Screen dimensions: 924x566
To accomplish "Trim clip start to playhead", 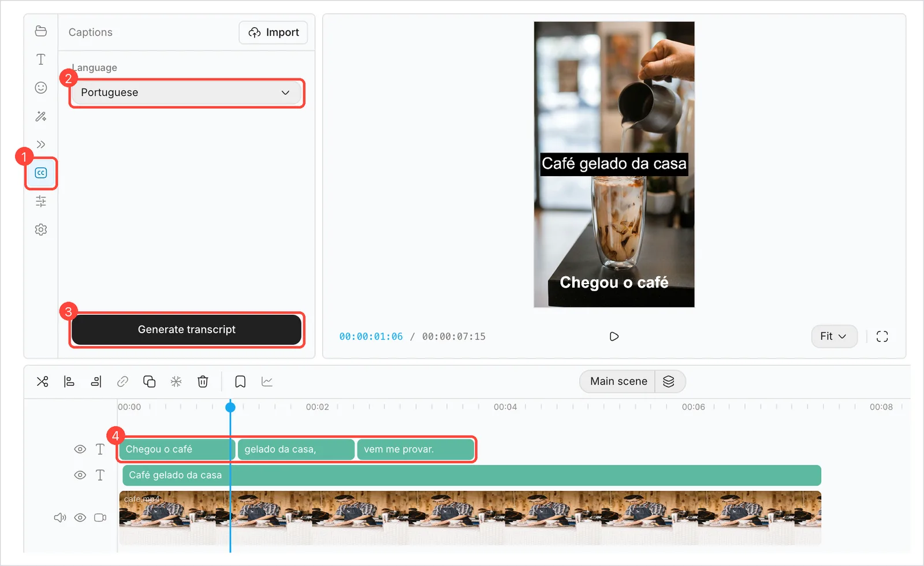I will click(69, 381).
